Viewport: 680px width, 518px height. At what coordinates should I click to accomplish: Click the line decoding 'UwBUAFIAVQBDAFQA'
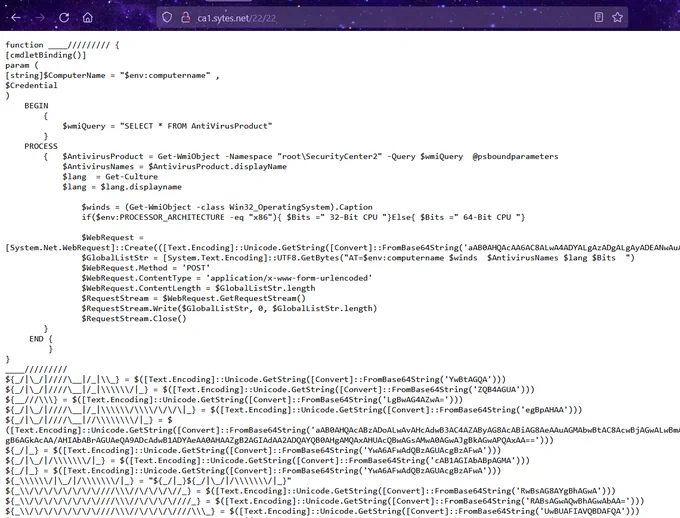coord(322,511)
